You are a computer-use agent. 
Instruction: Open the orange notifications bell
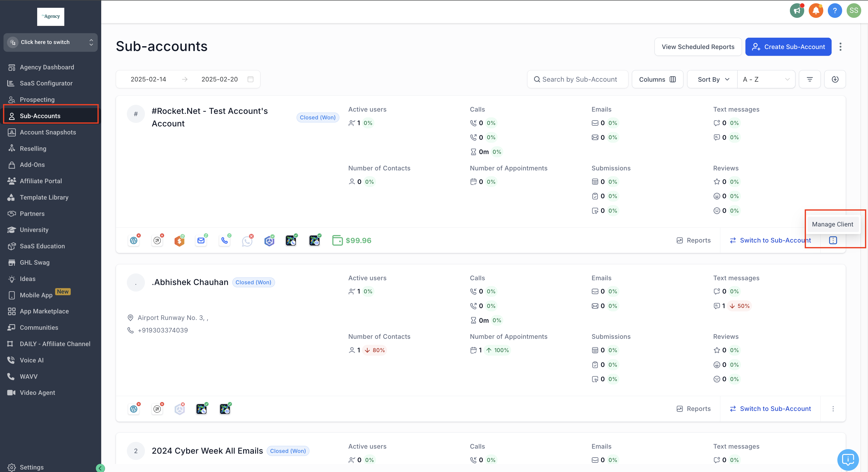pyautogui.click(x=816, y=11)
